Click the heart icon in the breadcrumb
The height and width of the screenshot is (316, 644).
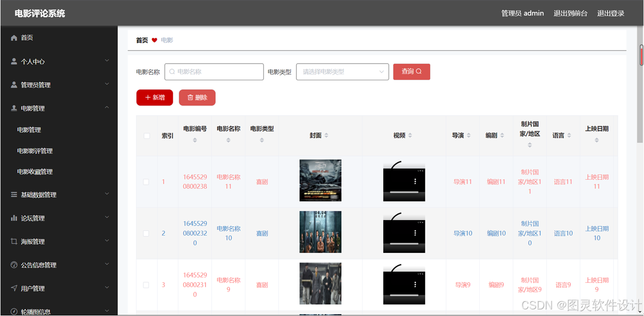pos(155,40)
